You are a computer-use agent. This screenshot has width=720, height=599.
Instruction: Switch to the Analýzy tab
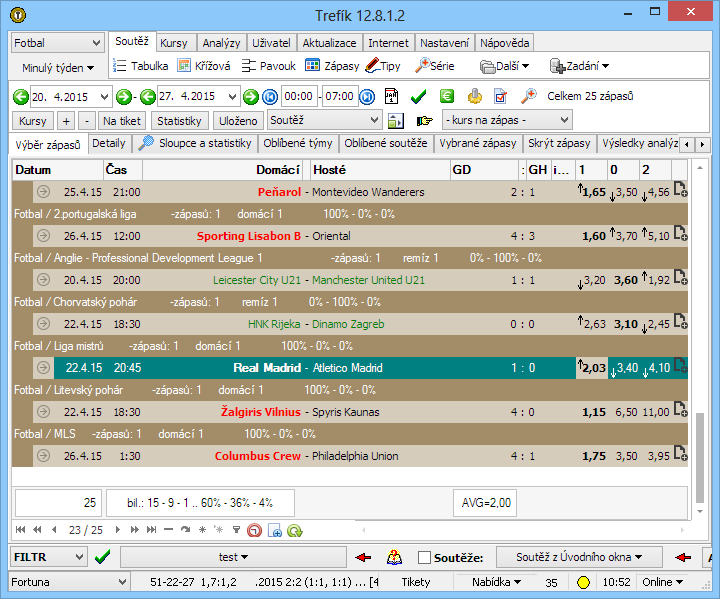[x=221, y=43]
